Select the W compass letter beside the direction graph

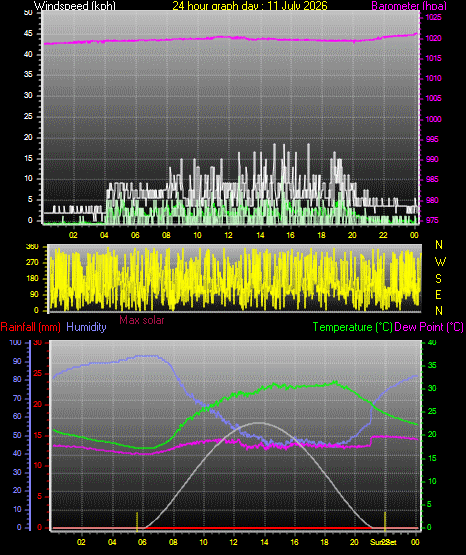point(440,262)
